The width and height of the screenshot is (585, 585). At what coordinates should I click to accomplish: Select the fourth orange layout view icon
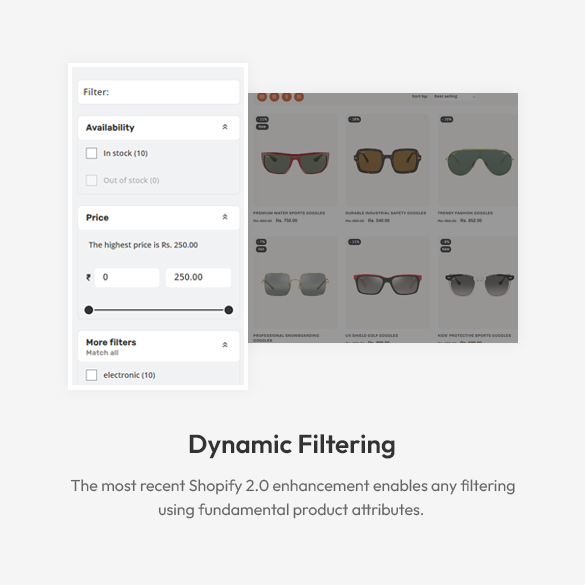(299, 97)
